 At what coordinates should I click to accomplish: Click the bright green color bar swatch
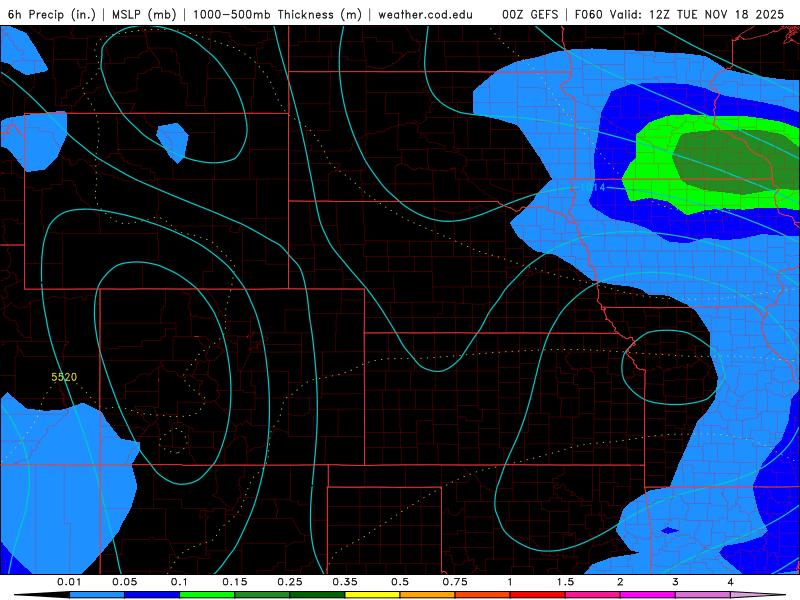(207, 595)
